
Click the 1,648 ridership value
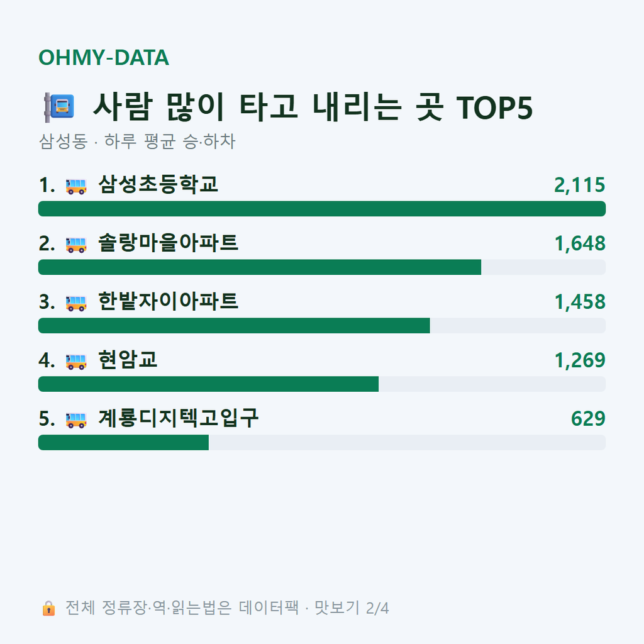pos(580,243)
